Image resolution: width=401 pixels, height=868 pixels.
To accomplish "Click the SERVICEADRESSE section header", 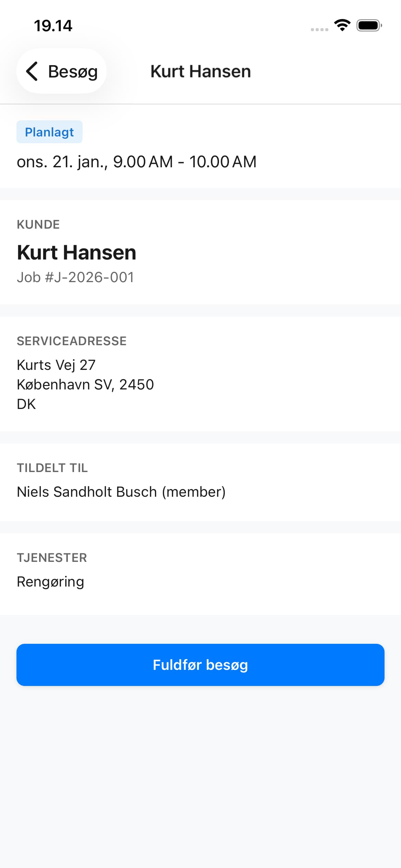I will pyautogui.click(x=72, y=341).
